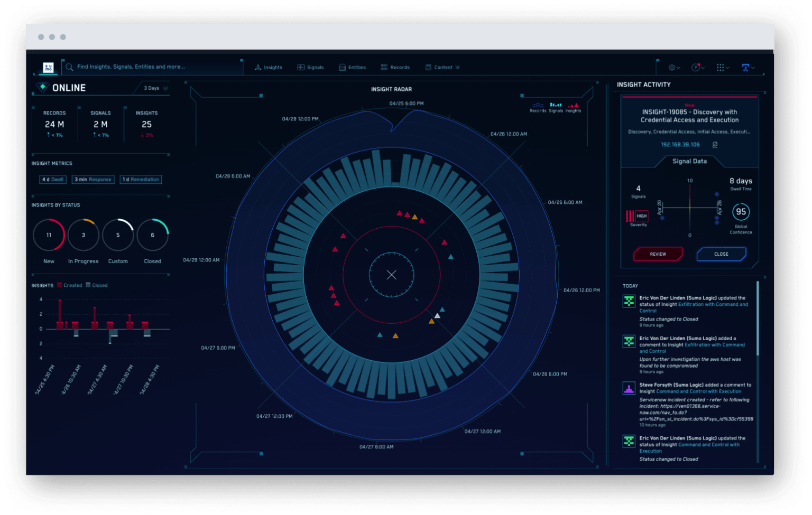The width and height of the screenshot is (812, 515).
Task: Toggle Signals layer in radar legend
Action: pos(556,107)
